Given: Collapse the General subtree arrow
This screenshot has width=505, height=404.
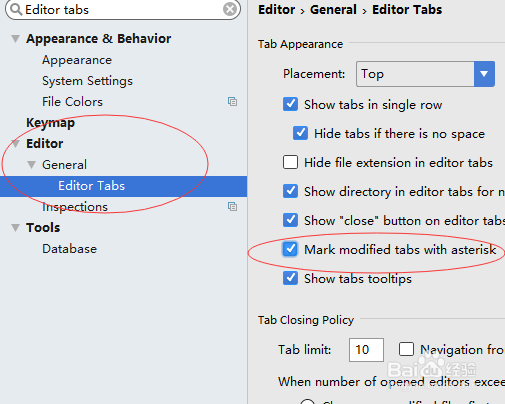Looking at the screenshot, I should (31, 165).
